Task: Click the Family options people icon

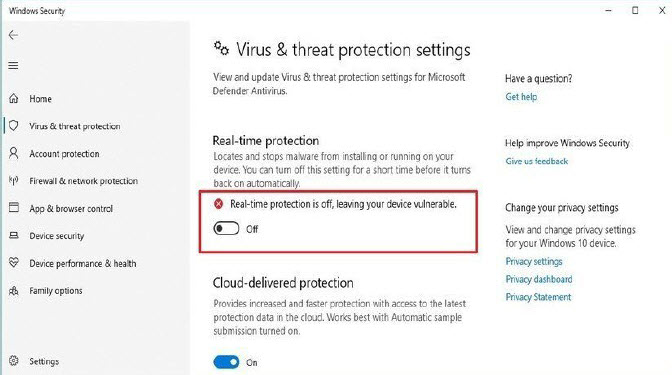Action: (x=14, y=291)
